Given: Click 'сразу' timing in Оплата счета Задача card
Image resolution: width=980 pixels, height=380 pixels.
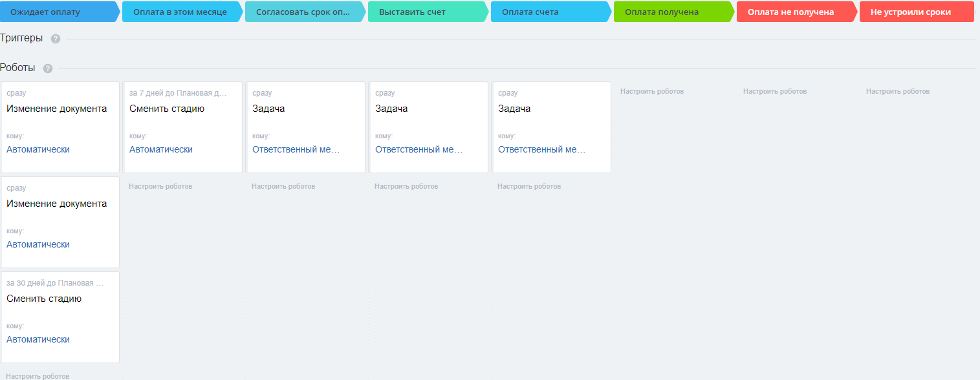Looking at the screenshot, I should pos(508,93).
